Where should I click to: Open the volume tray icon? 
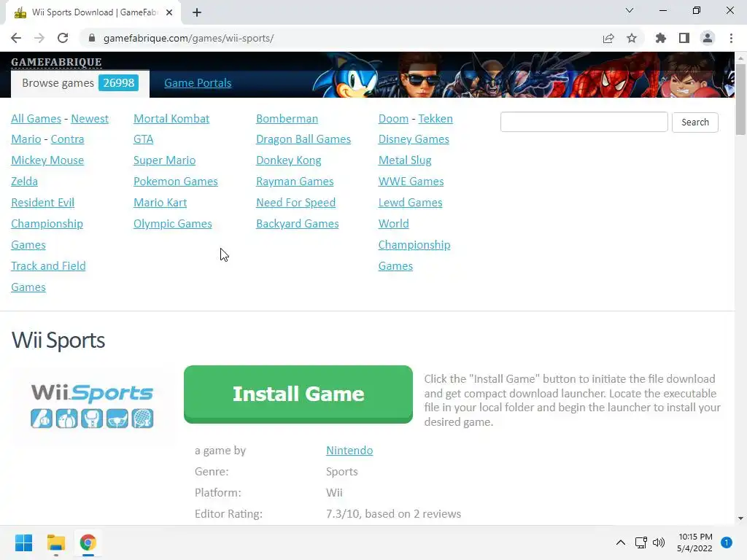pyautogui.click(x=659, y=542)
